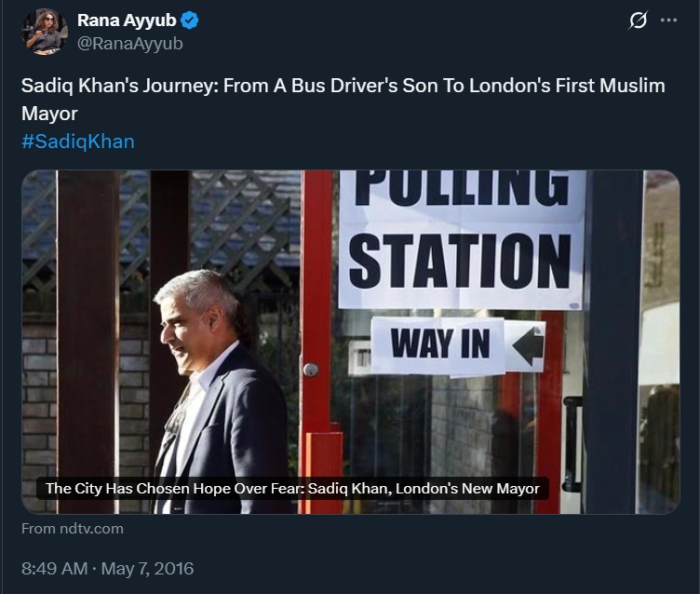Click the black arrow on Way In sign

[528, 346]
